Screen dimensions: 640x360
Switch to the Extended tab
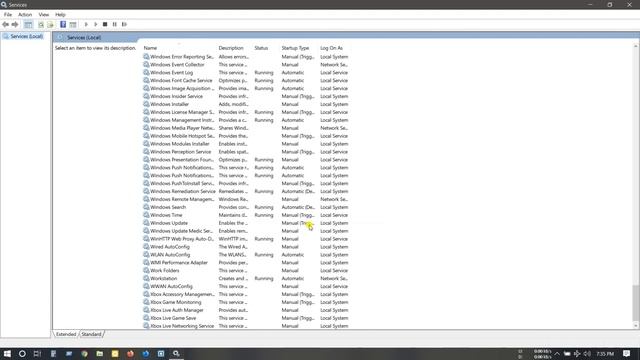point(66,334)
